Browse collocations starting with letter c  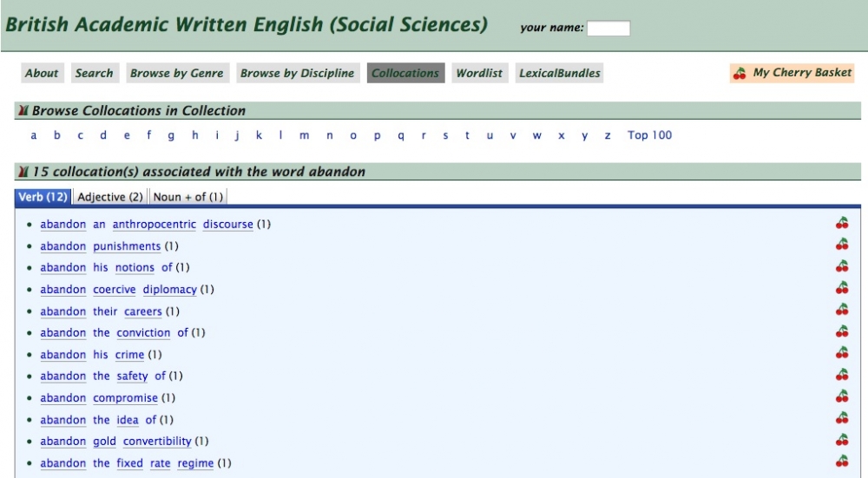coord(80,135)
